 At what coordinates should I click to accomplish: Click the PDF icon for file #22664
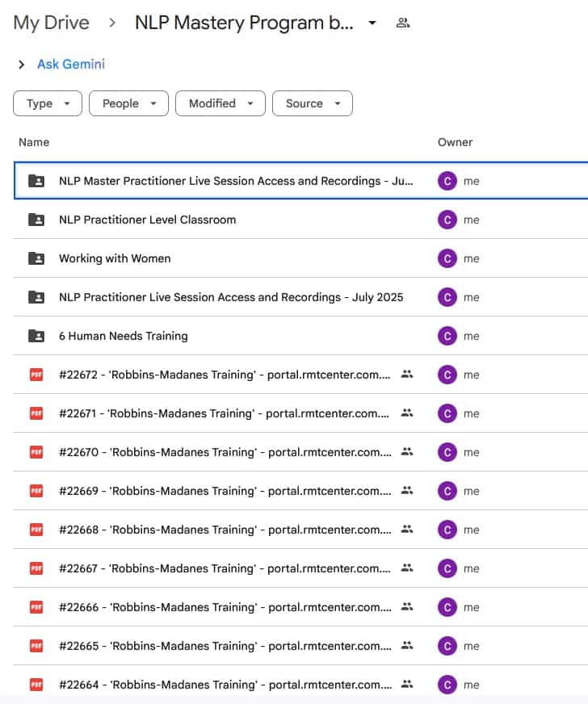(x=36, y=685)
